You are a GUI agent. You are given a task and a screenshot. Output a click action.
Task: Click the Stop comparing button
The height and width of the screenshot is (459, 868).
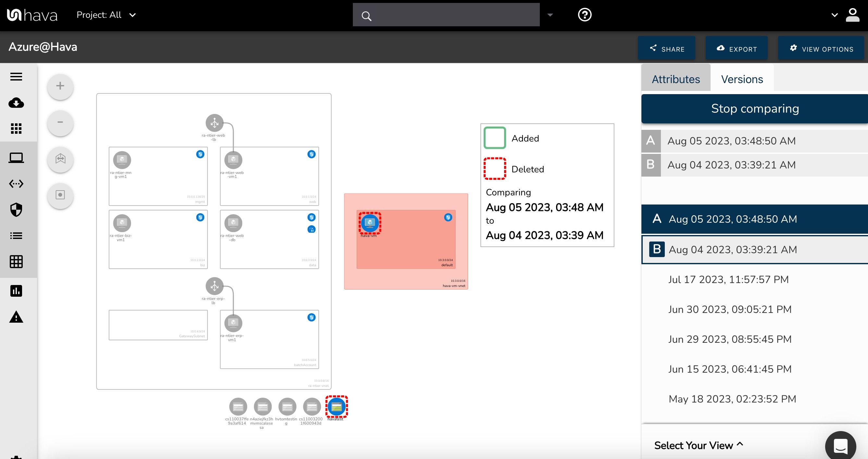coord(754,108)
